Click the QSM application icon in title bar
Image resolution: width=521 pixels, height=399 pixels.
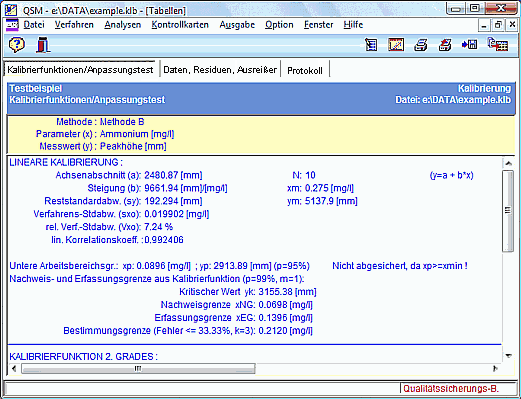[11, 9]
